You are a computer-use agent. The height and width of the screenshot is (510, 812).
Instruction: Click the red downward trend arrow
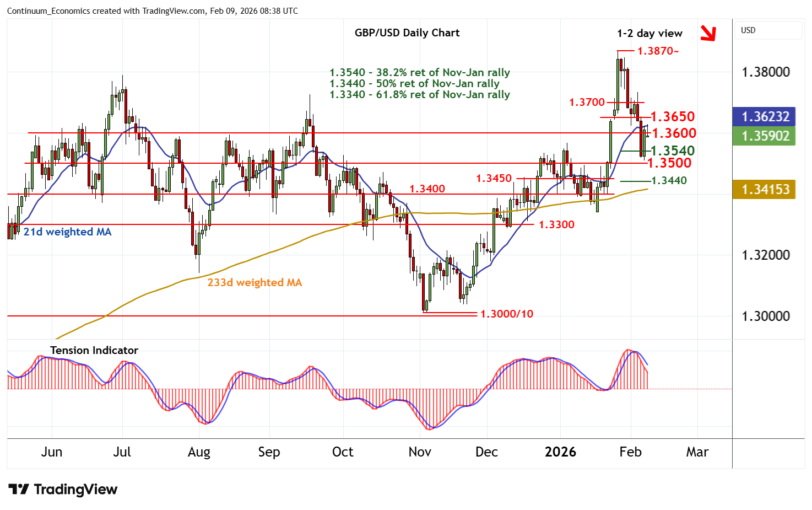(x=708, y=34)
